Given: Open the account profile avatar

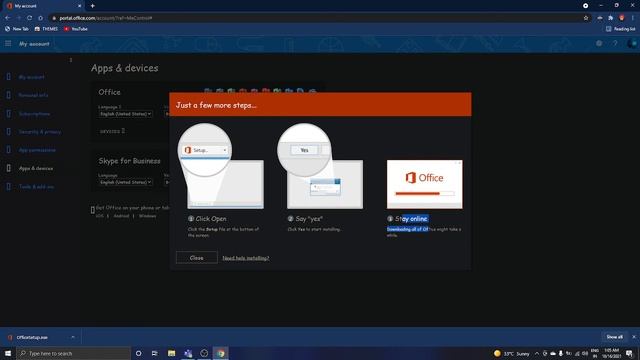Looking at the screenshot, I should coord(631,44).
